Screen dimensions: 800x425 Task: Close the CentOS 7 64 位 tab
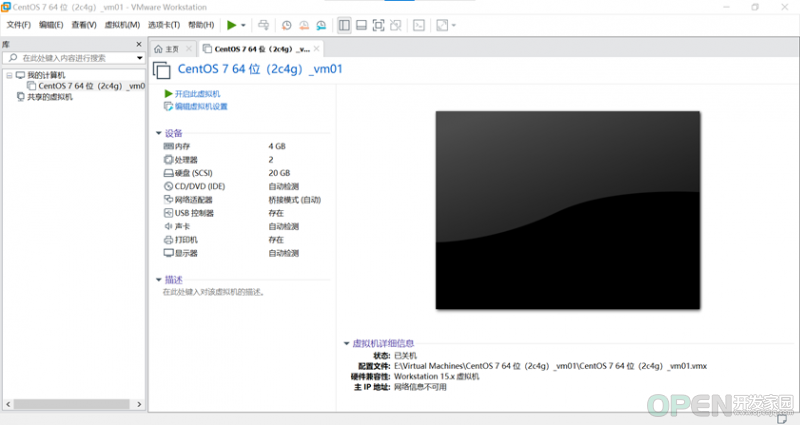point(317,48)
